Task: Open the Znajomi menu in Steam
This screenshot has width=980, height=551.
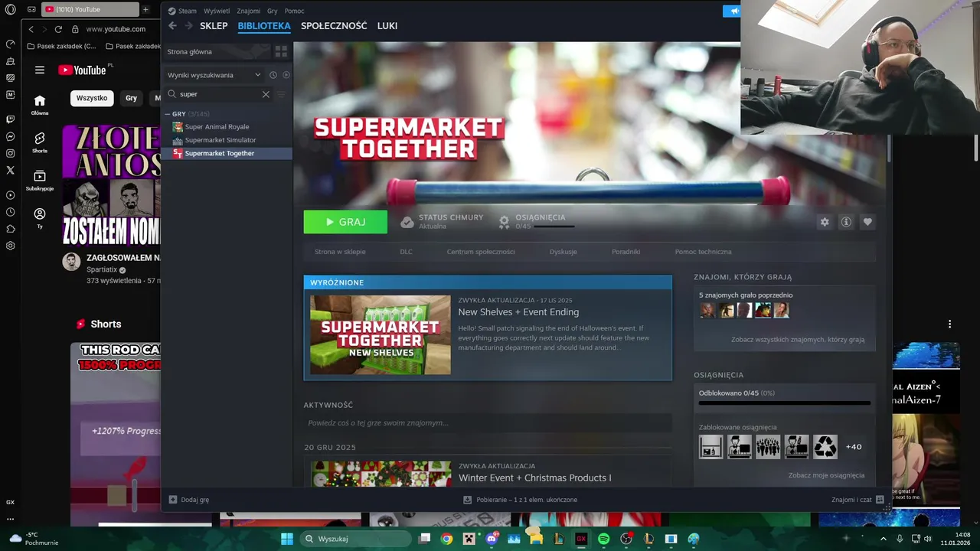Action: tap(249, 11)
